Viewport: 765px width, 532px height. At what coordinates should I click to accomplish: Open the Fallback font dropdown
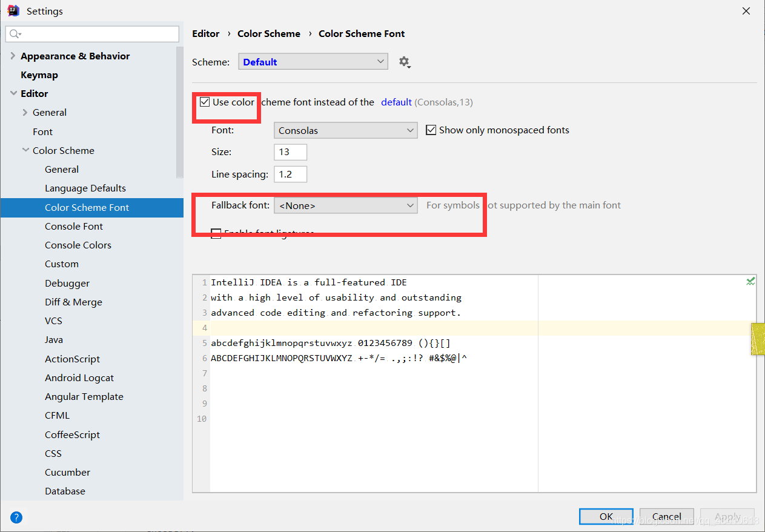click(x=345, y=205)
